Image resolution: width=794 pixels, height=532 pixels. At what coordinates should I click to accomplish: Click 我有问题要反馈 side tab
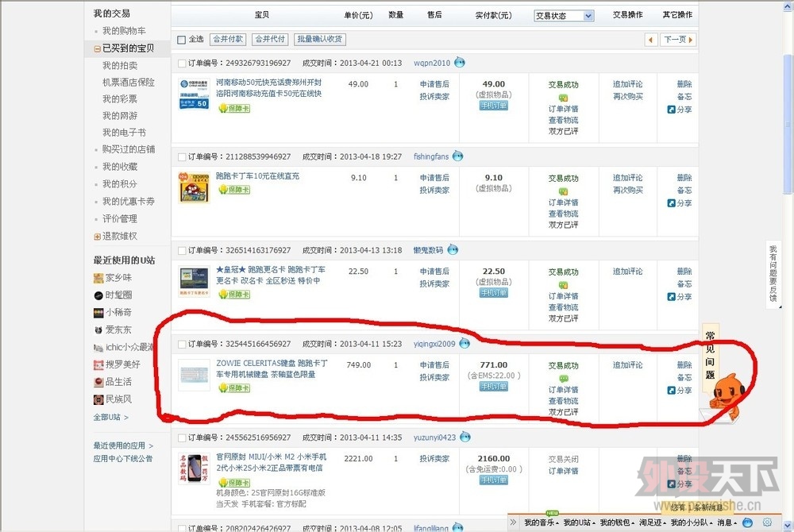coord(773,274)
